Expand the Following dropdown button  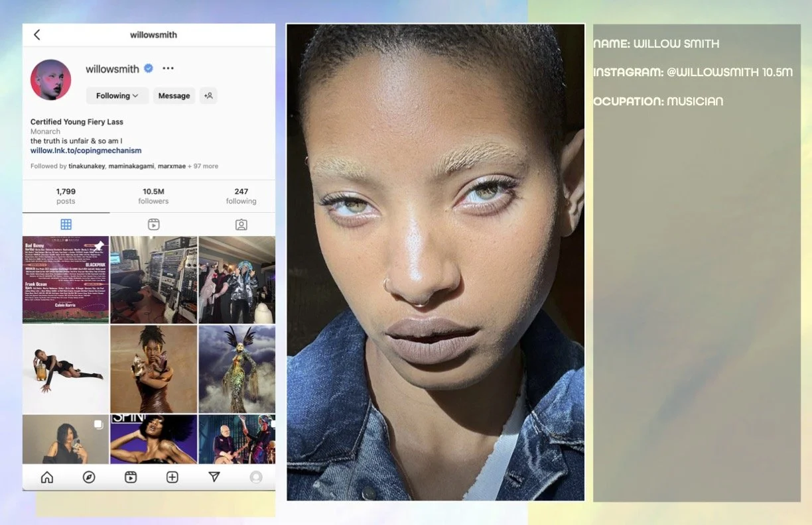[x=117, y=95]
